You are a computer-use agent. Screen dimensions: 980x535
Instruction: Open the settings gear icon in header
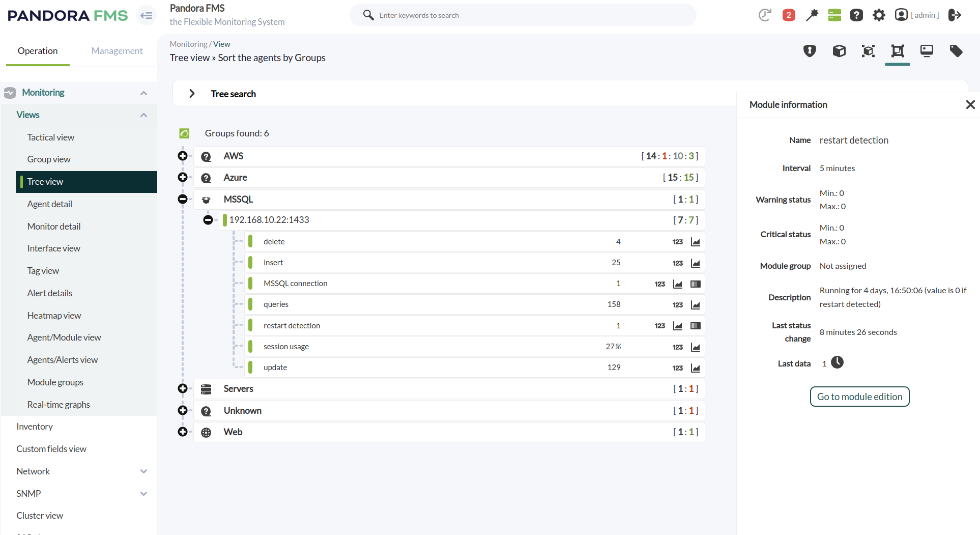879,15
